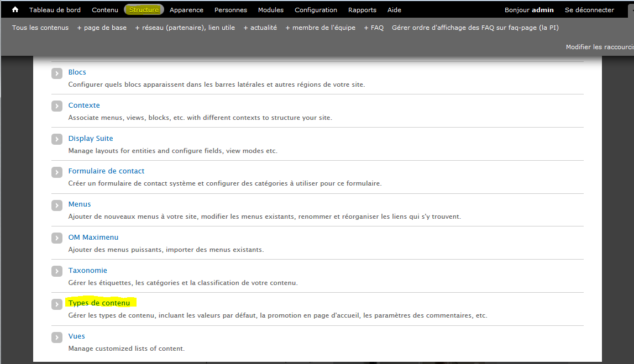634x364 pixels.
Task: Open the Apparence menu
Action: (186, 10)
